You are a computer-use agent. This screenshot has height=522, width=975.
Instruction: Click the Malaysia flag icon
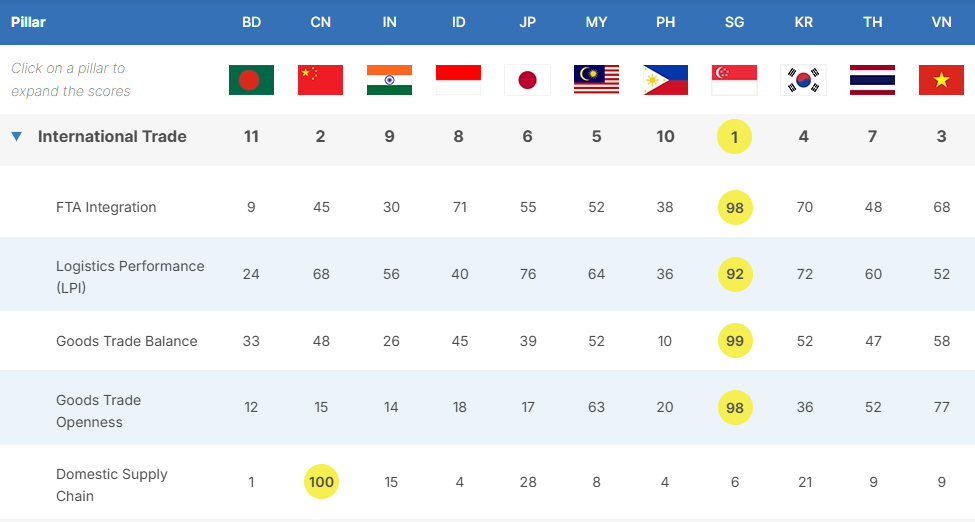coord(596,80)
